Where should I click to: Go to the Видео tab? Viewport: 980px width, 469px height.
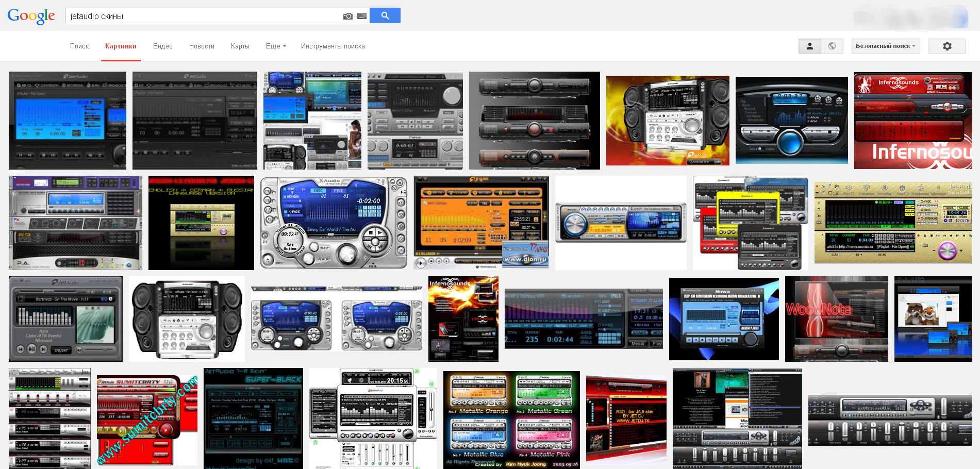[163, 46]
